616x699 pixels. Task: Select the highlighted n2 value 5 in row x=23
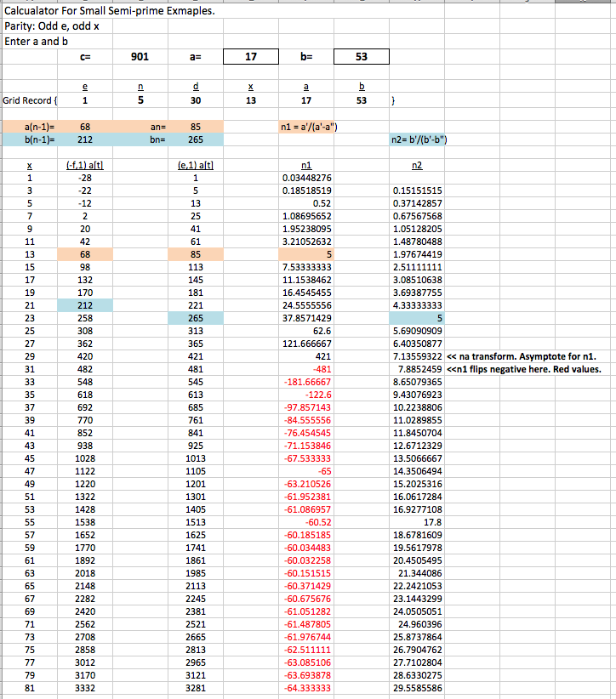[417, 318]
